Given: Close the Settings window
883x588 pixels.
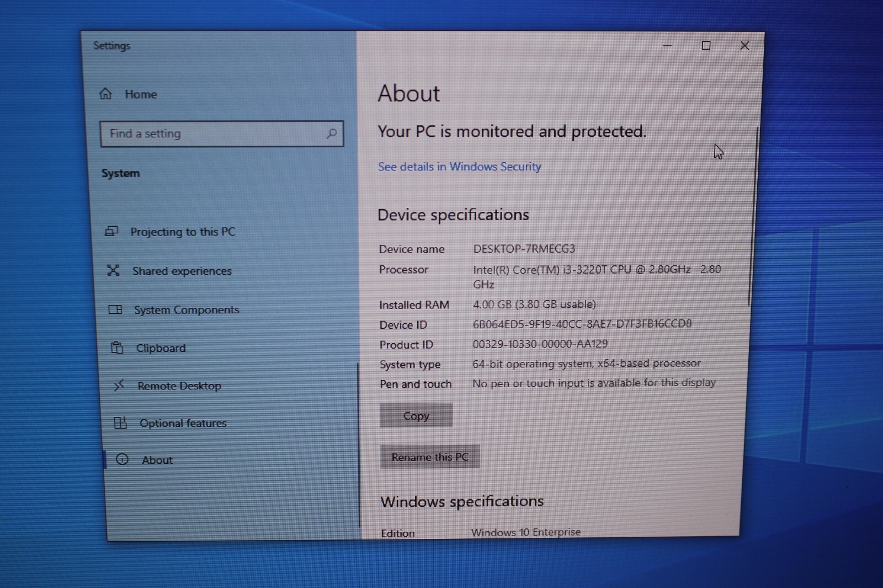Looking at the screenshot, I should coord(744,46).
